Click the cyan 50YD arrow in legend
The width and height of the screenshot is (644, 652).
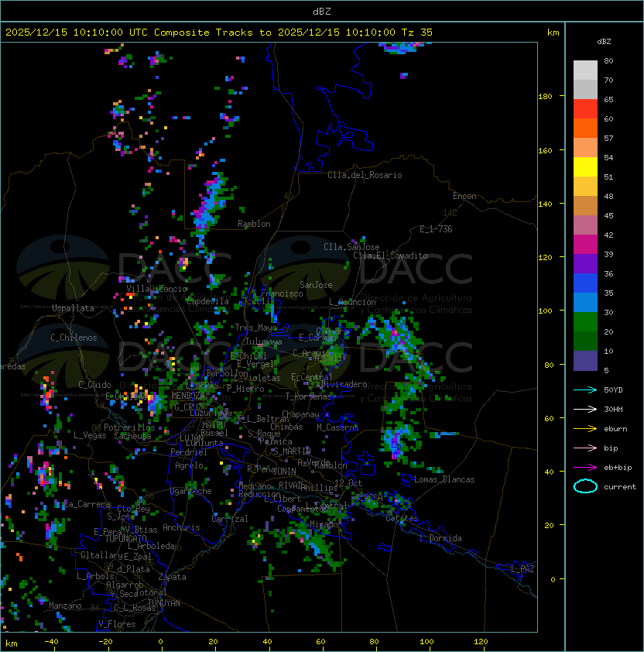click(585, 389)
